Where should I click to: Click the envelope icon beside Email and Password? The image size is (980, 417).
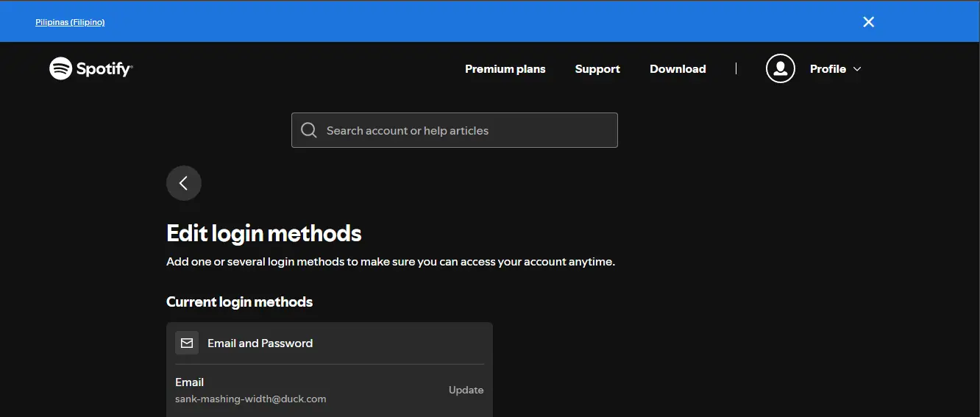(187, 343)
